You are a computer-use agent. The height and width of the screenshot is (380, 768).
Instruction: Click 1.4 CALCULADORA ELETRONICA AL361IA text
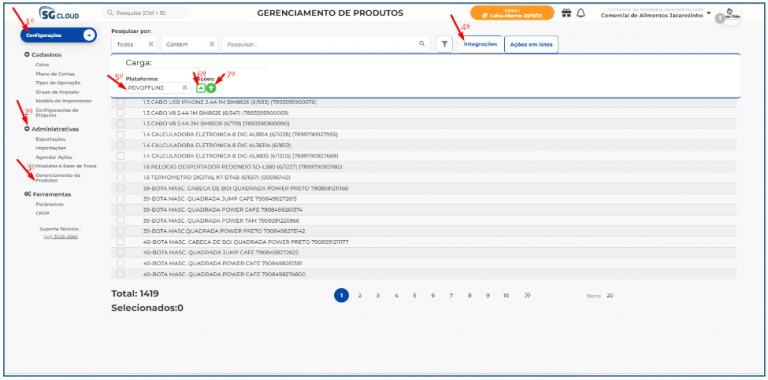point(217,145)
